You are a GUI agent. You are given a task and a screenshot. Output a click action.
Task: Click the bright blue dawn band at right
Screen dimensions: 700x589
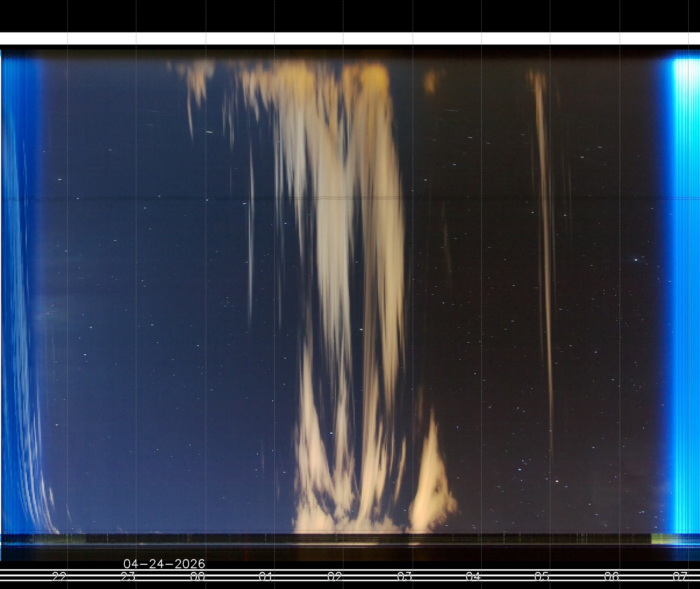[x=682, y=292]
